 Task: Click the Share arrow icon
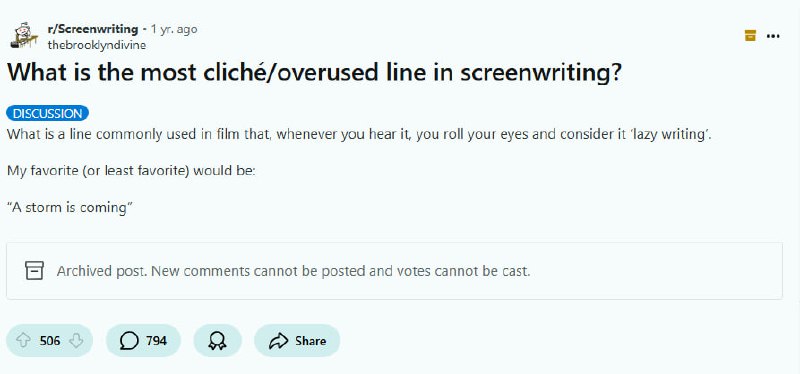coord(278,340)
